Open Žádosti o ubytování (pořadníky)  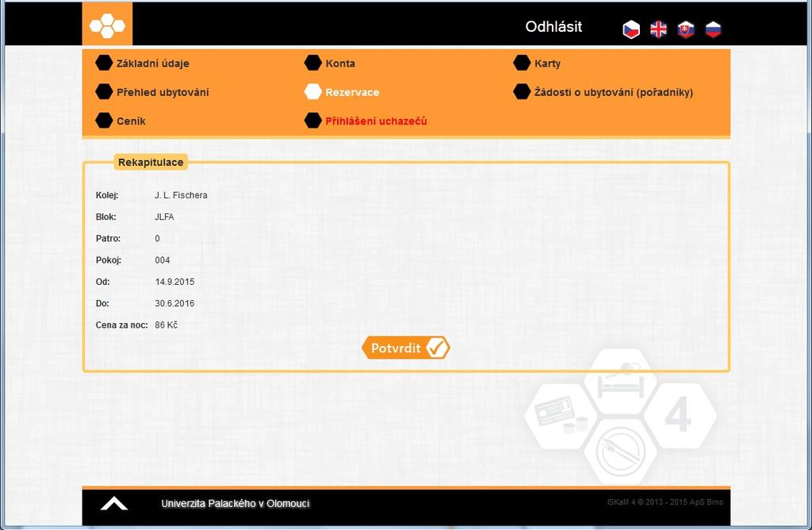614,92
